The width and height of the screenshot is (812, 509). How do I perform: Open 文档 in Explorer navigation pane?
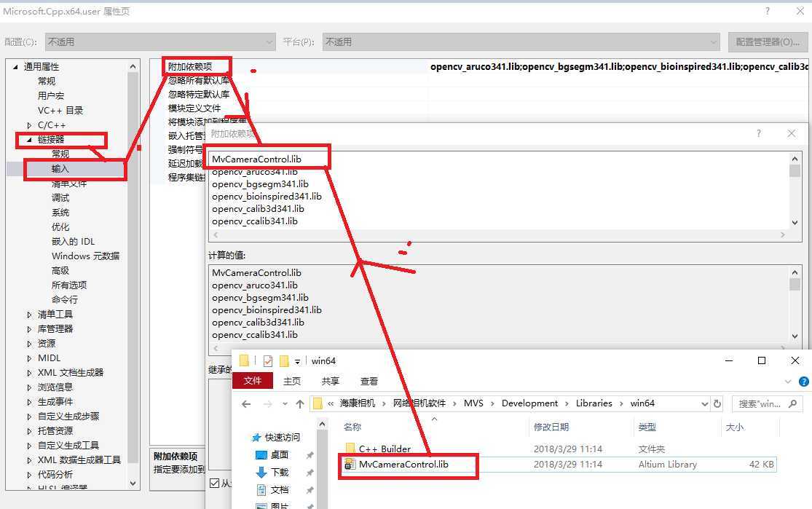point(272,490)
